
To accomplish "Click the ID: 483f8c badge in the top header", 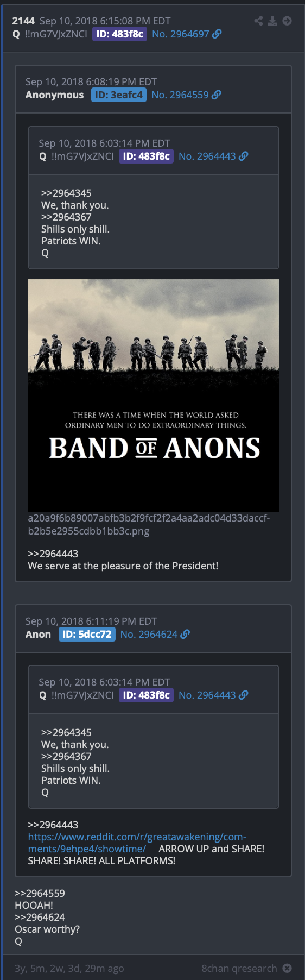I will (x=119, y=34).
